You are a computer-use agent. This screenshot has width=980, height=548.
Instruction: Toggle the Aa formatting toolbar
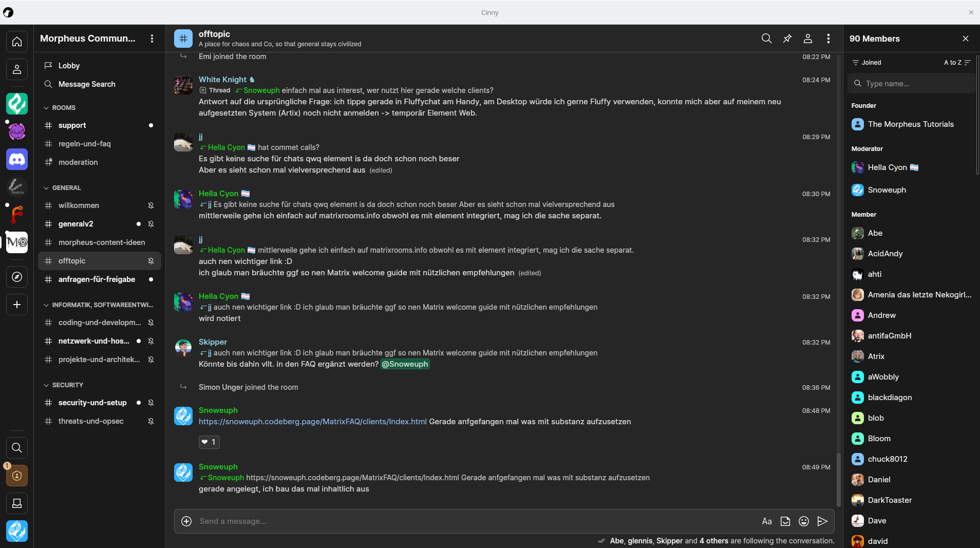[x=767, y=521]
